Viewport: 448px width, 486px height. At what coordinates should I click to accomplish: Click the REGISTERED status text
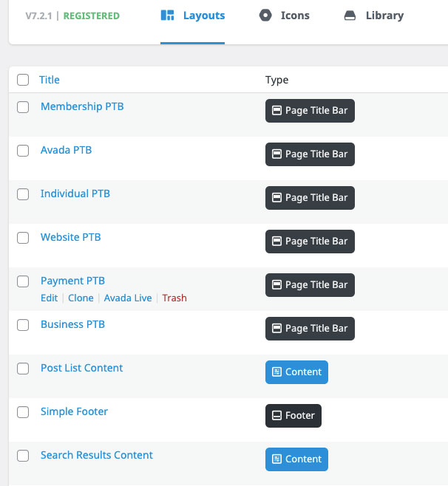(92, 16)
